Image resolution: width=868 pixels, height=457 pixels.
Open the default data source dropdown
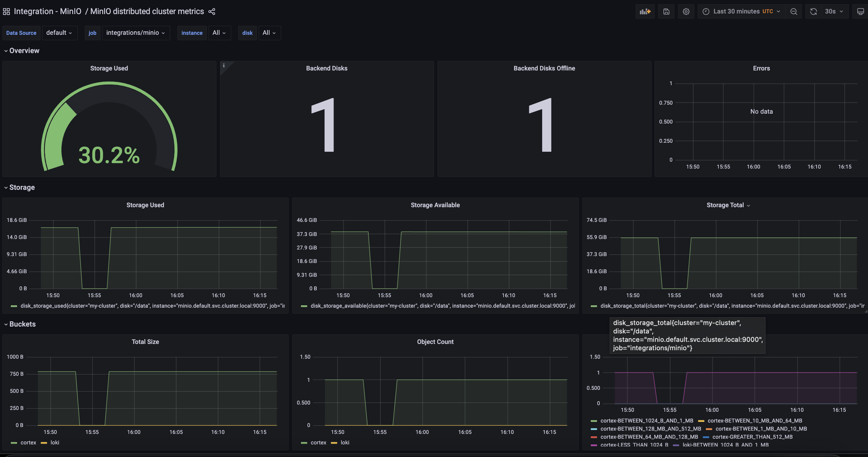(x=60, y=33)
